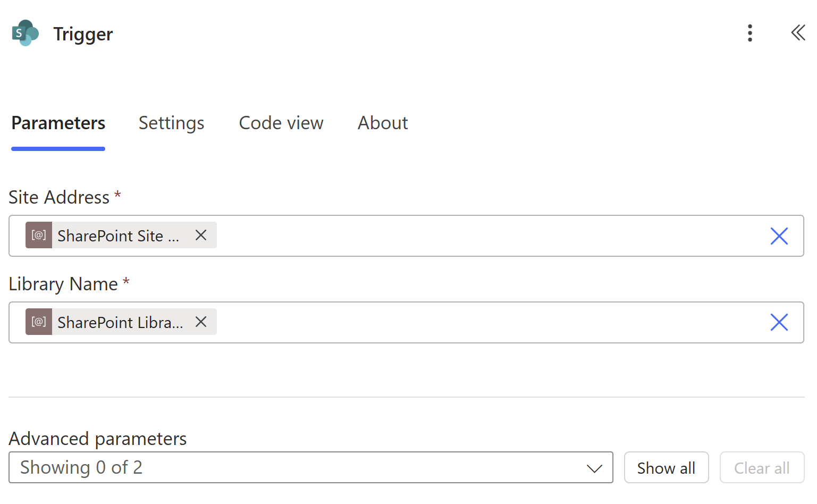The image size is (817, 504).
Task: Click the Site Address label
Action: (59, 197)
